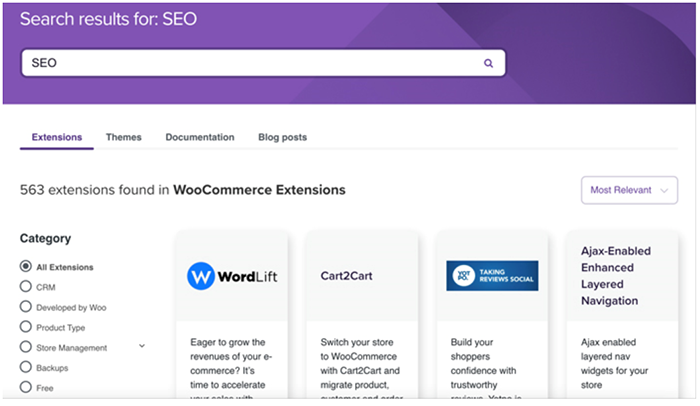Choose the Developed by Woo category
The image size is (700, 406).
point(63,307)
